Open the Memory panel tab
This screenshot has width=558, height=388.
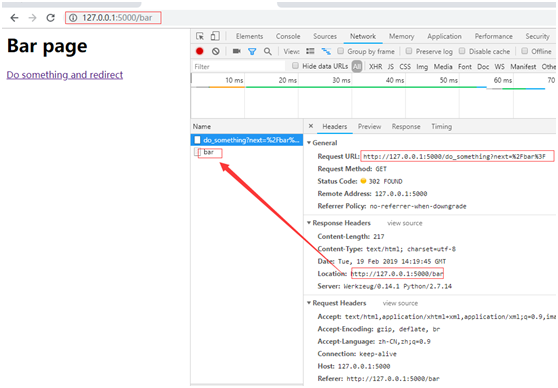(401, 36)
